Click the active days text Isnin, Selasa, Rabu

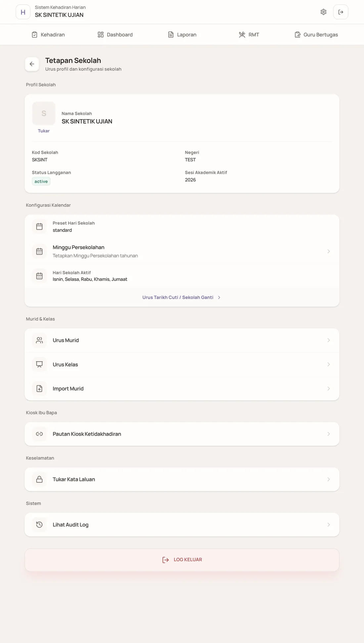(90, 279)
